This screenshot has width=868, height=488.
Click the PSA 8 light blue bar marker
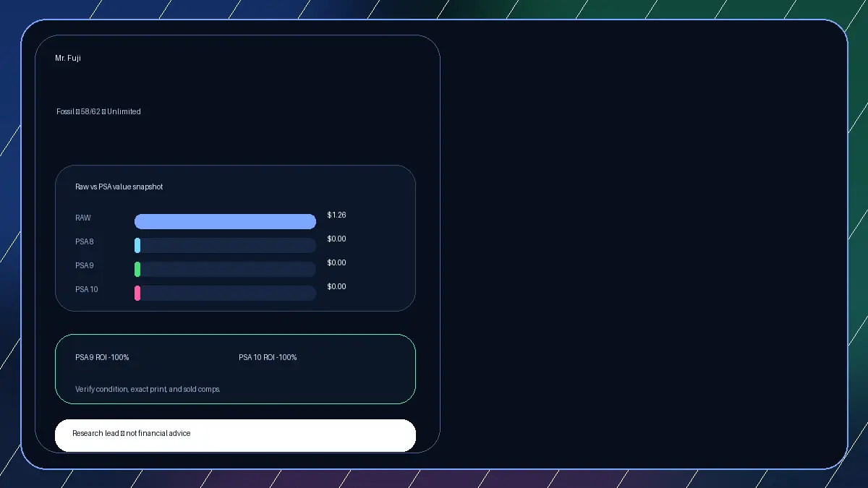[x=137, y=245]
